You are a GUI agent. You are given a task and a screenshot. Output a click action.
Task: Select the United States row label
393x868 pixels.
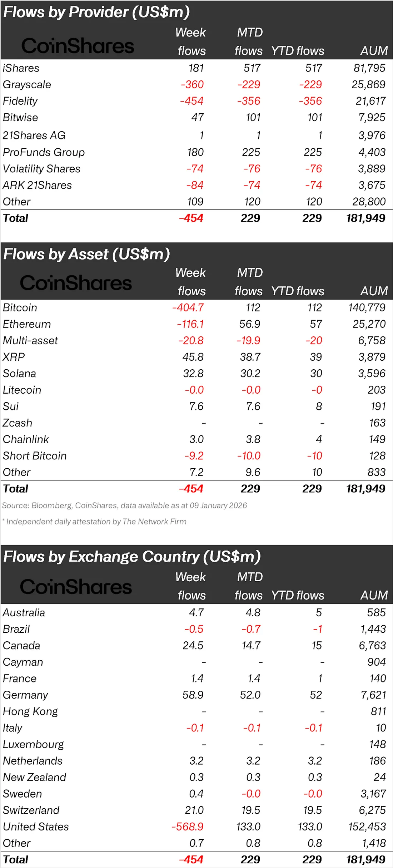(36, 827)
